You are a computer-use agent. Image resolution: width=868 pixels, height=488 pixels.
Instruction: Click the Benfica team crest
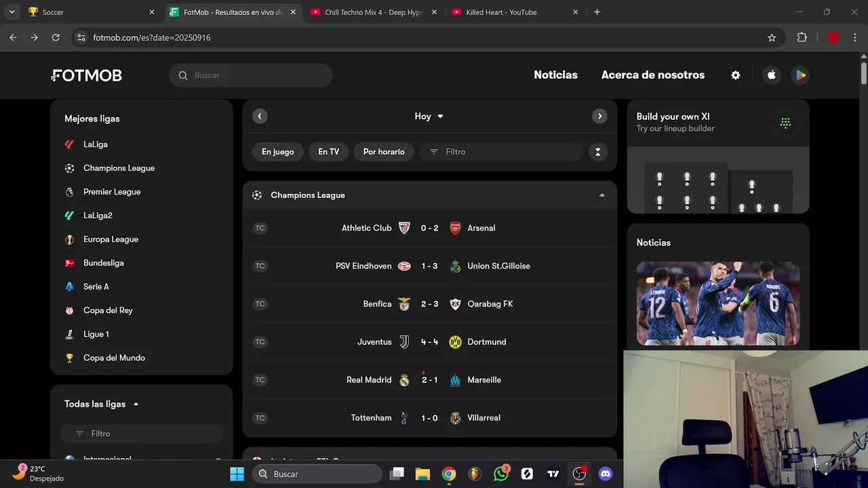[404, 304]
